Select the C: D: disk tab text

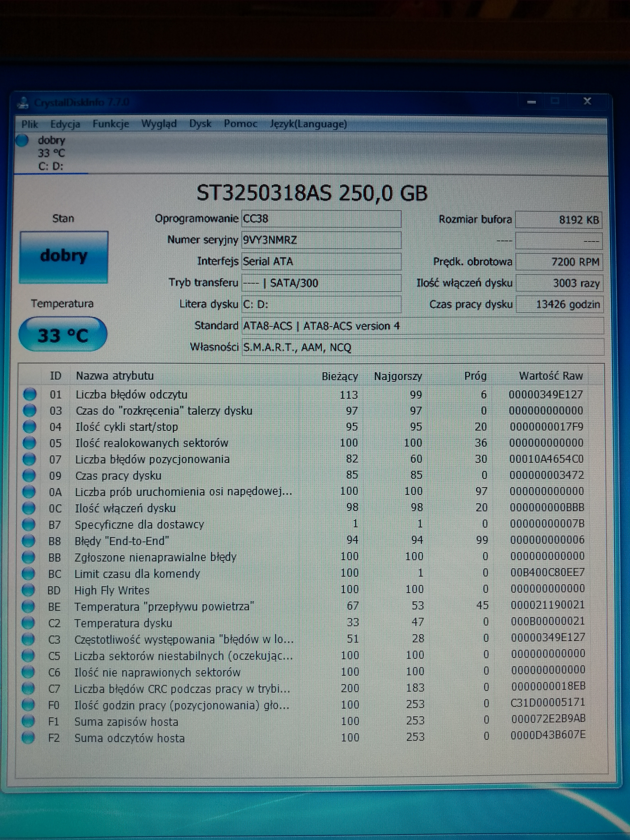(x=51, y=166)
